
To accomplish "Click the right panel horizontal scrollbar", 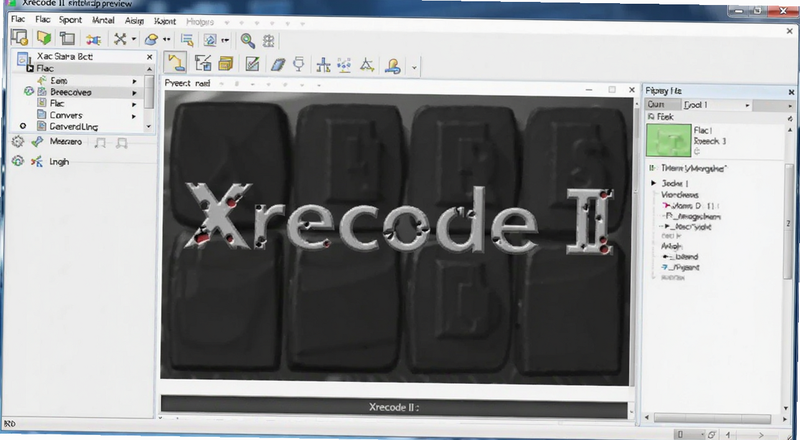I will click(x=712, y=418).
